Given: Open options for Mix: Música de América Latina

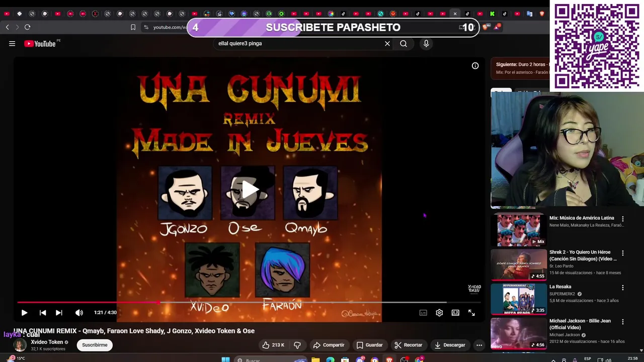Looking at the screenshot, I should click(623, 219).
